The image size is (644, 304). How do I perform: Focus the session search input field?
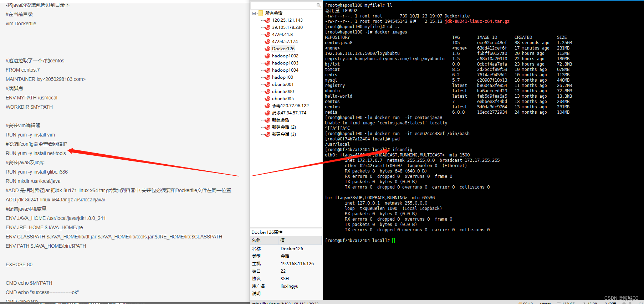point(283,5)
